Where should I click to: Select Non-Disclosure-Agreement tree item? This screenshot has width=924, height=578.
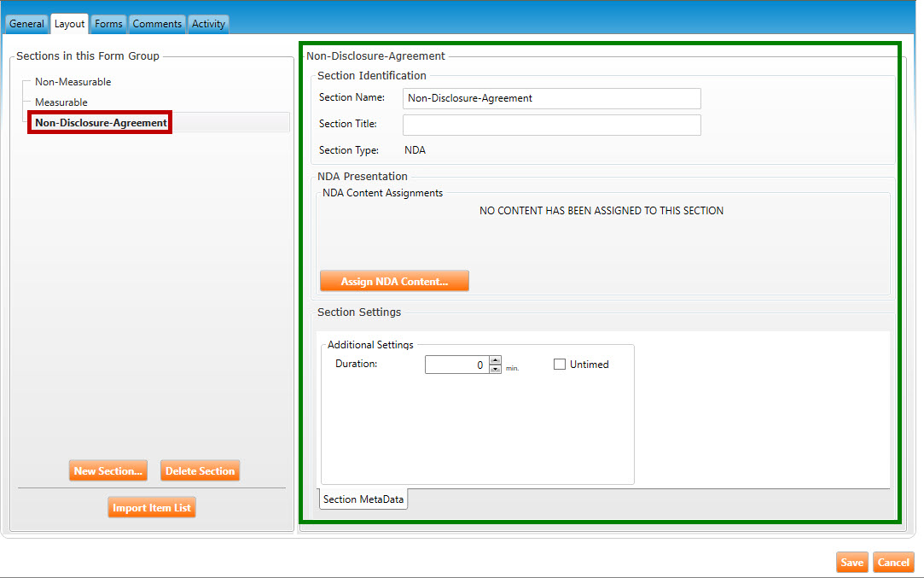101,123
